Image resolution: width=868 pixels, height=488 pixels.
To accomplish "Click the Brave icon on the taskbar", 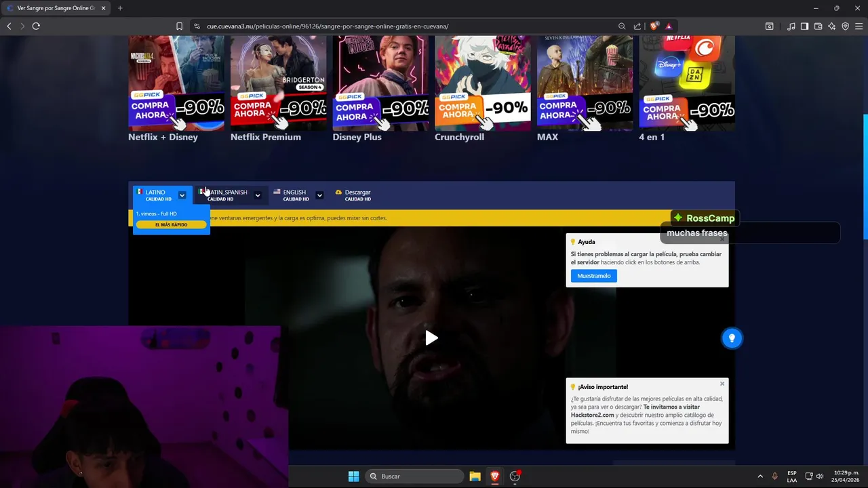I will tap(494, 476).
